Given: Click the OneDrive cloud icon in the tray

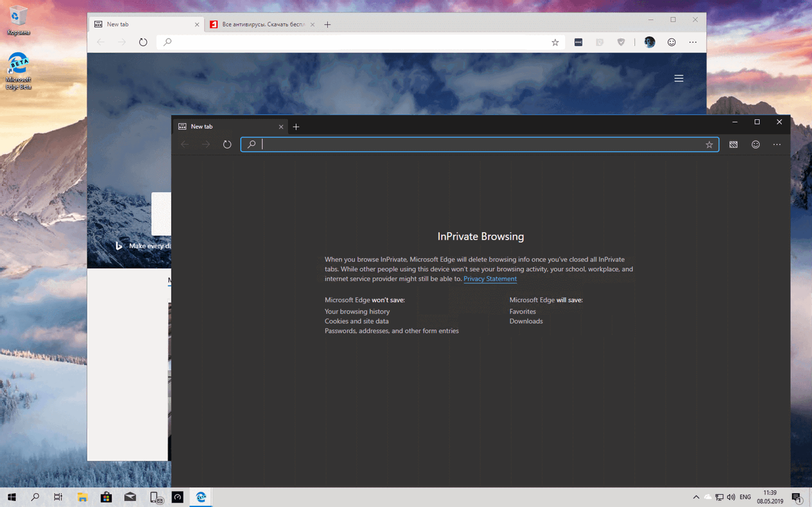Looking at the screenshot, I should pyautogui.click(x=708, y=497).
